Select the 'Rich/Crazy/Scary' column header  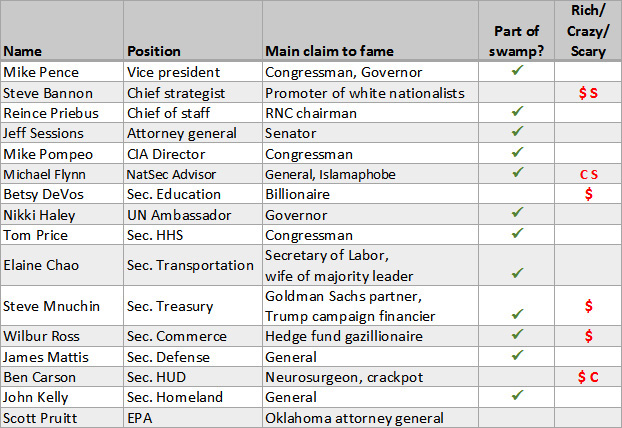coord(587,30)
